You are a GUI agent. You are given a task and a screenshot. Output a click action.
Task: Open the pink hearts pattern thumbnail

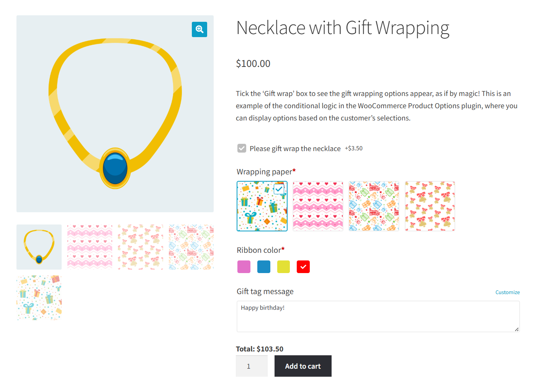pyautogui.click(x=90, y=247)
